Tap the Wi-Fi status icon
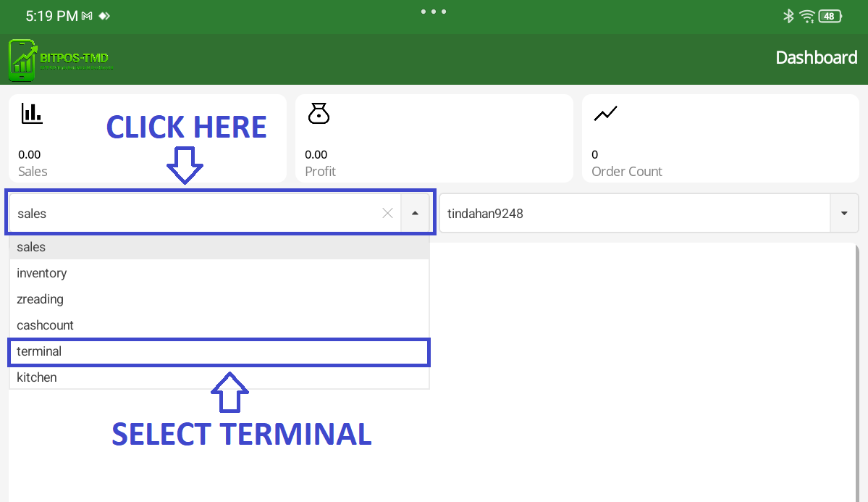868x502 pixels. (x=807, y=16)
